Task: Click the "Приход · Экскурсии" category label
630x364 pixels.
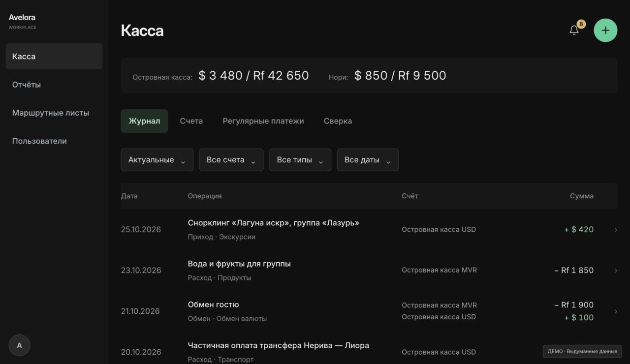Action: click(221, 237)
